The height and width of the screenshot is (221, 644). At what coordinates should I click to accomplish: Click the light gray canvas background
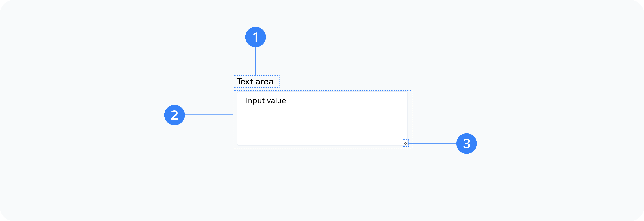pos(100,175)
